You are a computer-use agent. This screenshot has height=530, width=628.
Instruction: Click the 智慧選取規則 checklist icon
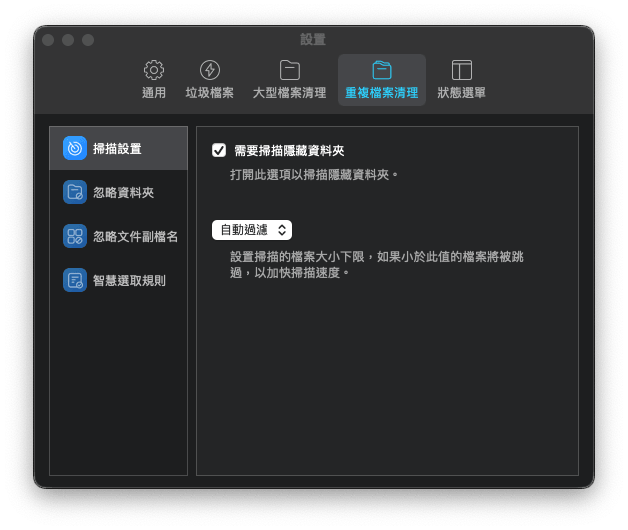pos(75,280)
